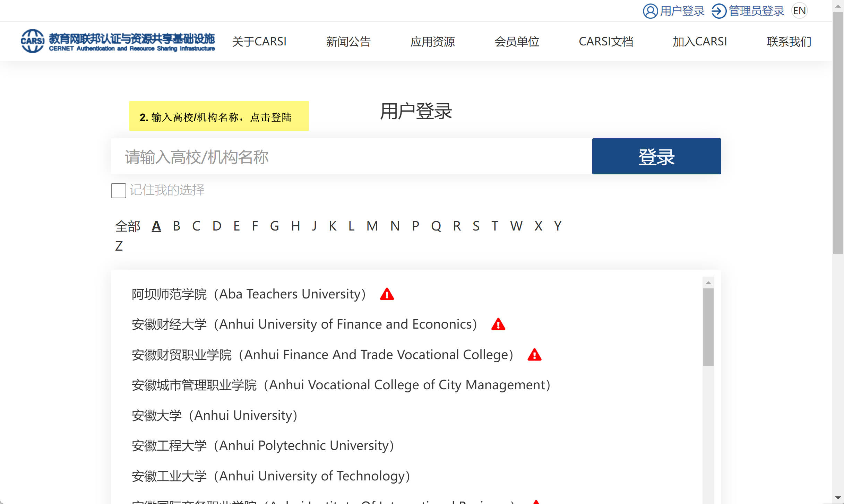844x504 pixels.
Task: Click warning icon beside Aba Teachers University
Action: [387, 294]
